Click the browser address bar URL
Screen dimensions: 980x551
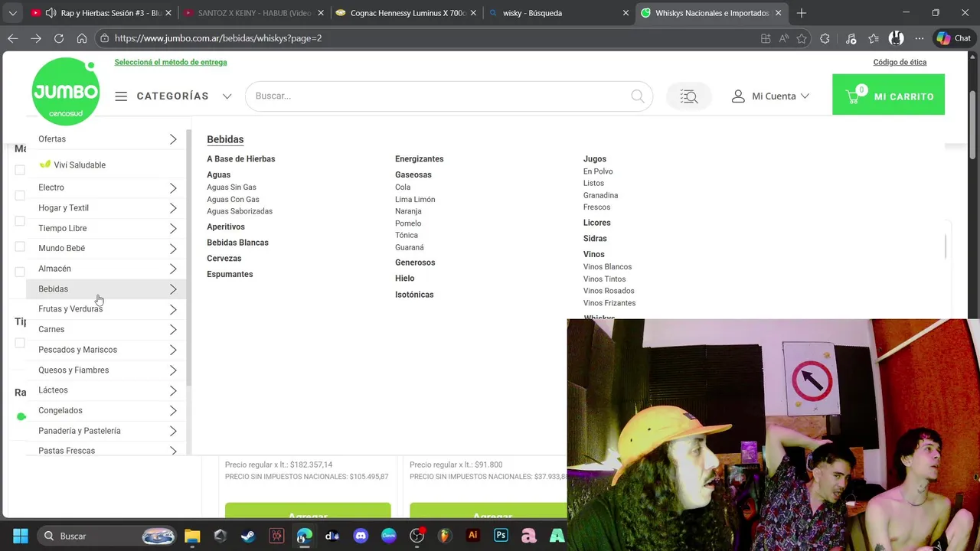tap(218, 38)
